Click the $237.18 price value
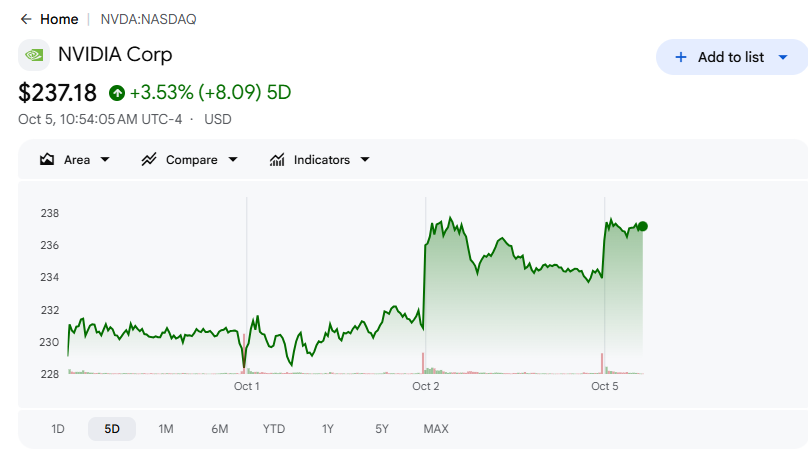The image size is (808, 454). (x=57, y=93)
